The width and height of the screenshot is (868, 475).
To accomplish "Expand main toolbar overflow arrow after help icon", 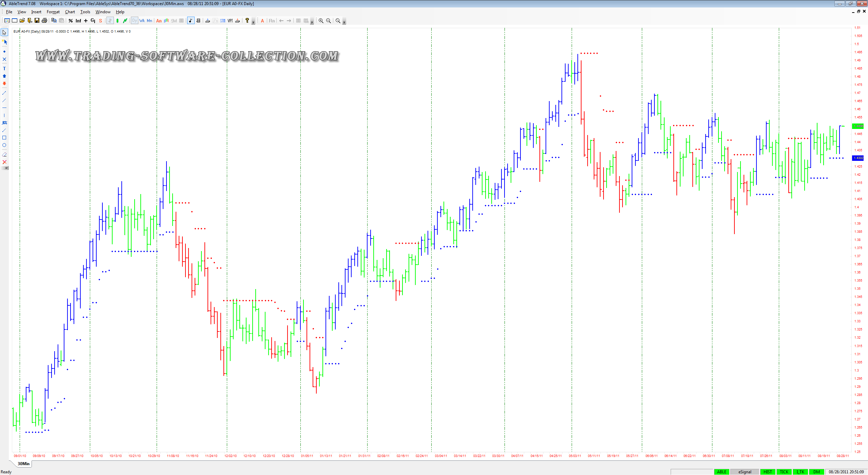I will click(x=253, y=22).
